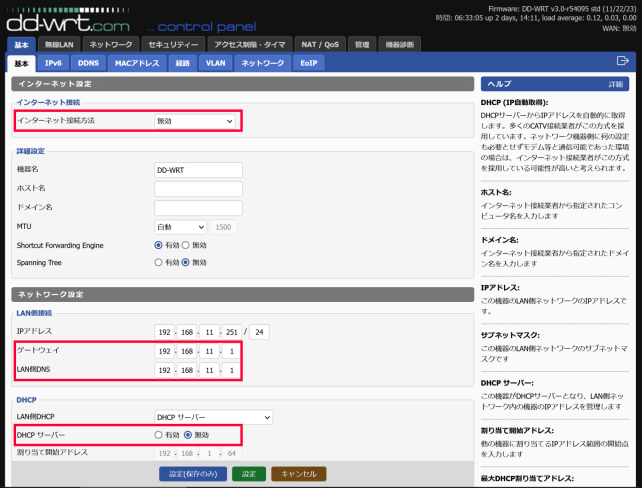Switch to the MACアドレス sub-tab
Viewport: 642px width, 488px height.
click(x=137, y=63)
